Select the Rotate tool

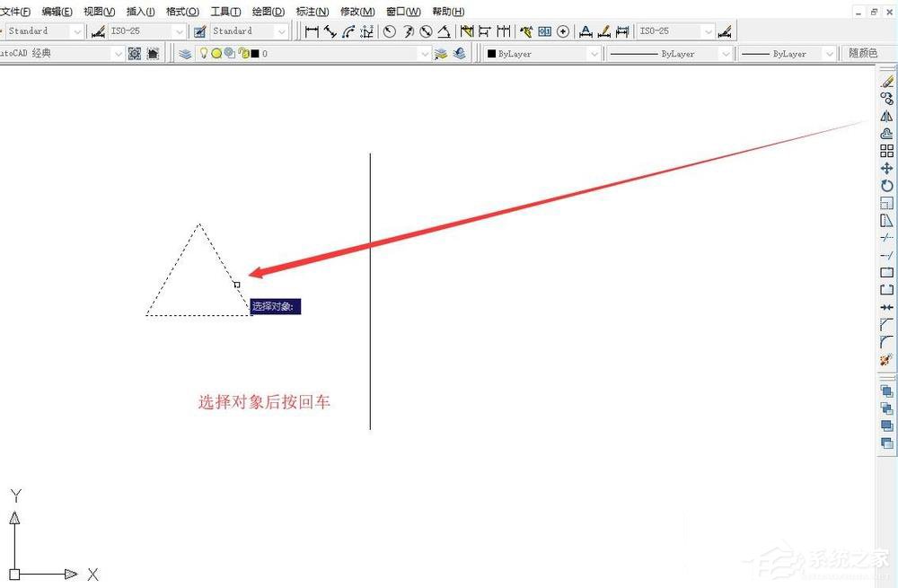[x=886, y=186]
